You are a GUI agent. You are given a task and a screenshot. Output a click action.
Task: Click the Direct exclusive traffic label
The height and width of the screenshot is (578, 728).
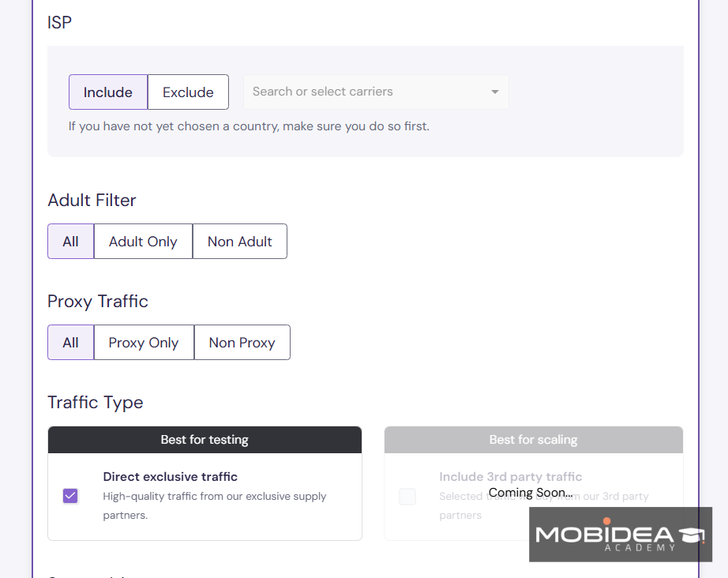pyautogui.click(x=170, y=477)
